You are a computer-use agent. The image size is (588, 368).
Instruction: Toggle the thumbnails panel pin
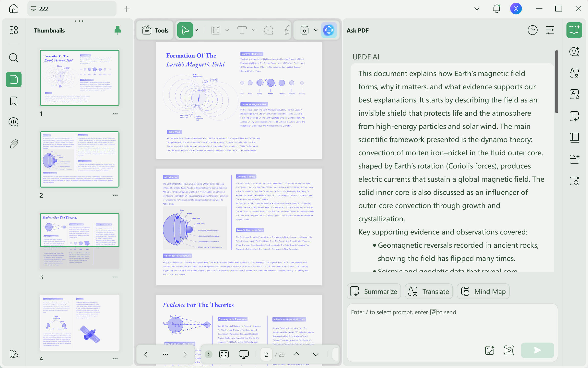(118, 30)
